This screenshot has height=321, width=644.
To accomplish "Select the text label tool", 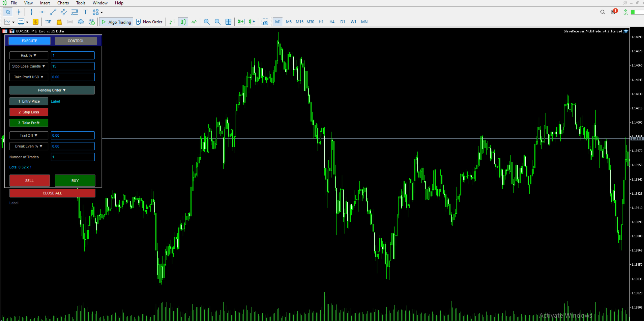I will click(85, 12).
